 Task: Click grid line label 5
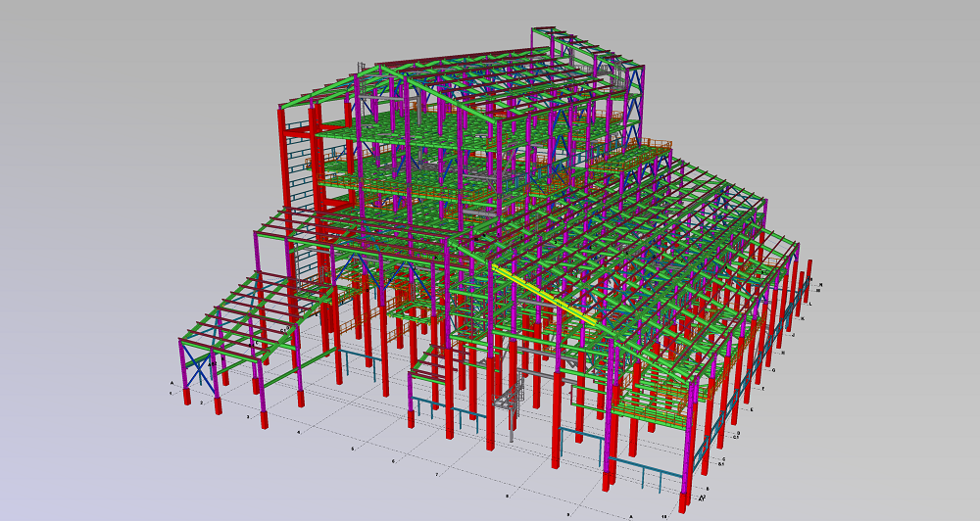(x=353, y=449)
